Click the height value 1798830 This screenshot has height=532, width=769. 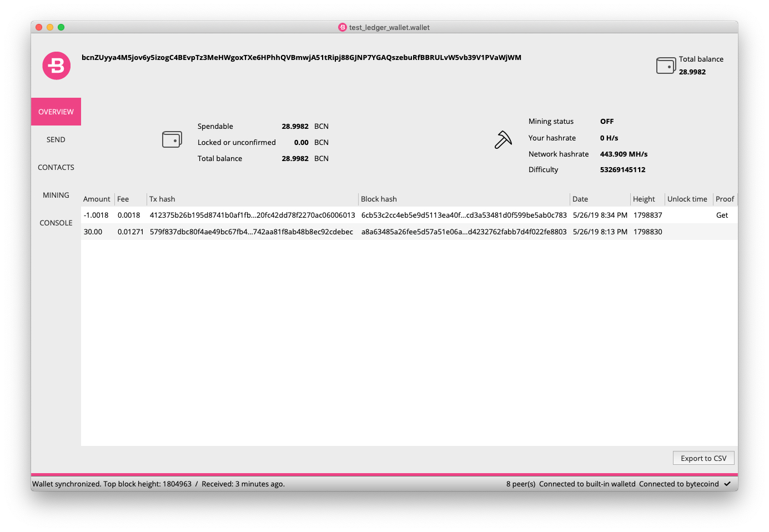pyautogui.click(x=648, y=232)
